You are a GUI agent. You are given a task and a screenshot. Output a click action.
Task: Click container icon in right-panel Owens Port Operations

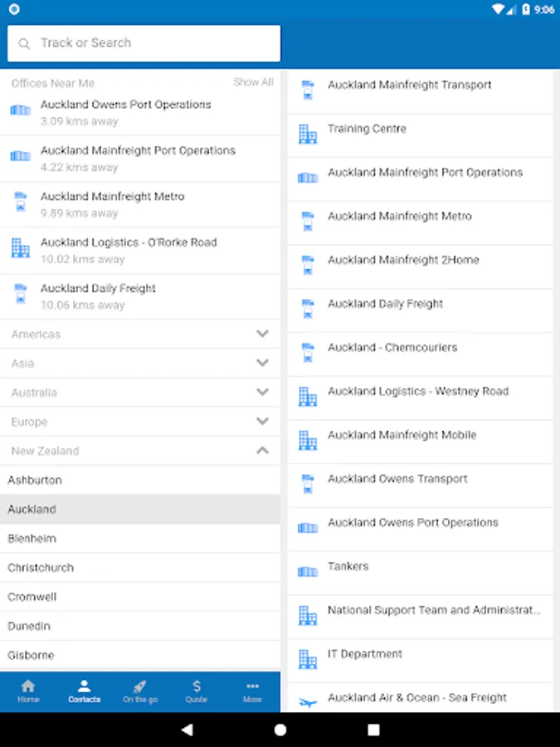pos(308,528)
